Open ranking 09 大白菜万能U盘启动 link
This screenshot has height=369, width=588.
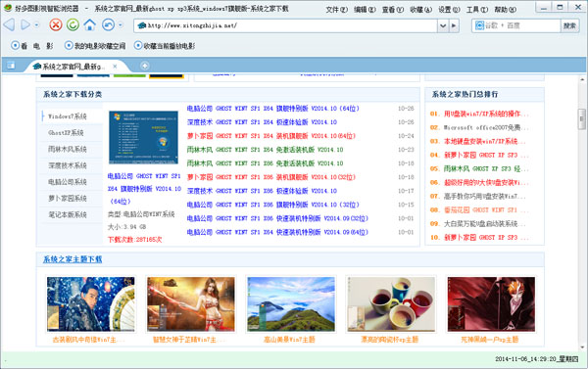click(485, 223)
